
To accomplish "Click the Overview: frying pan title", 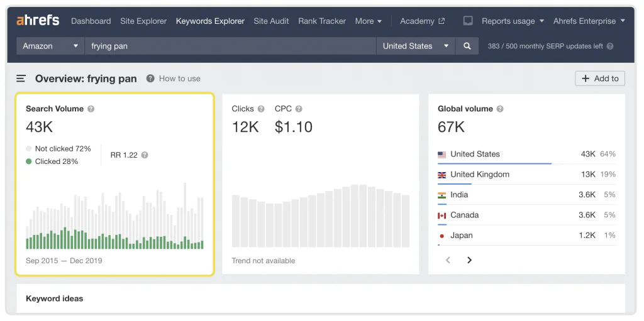I will coord(86,79).
